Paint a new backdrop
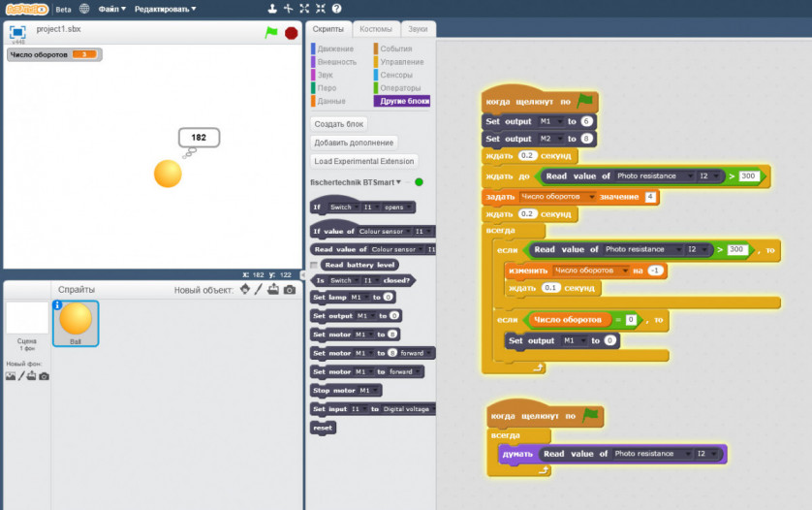The width and height of the screenshot is (812, 510). coord(21,376)
